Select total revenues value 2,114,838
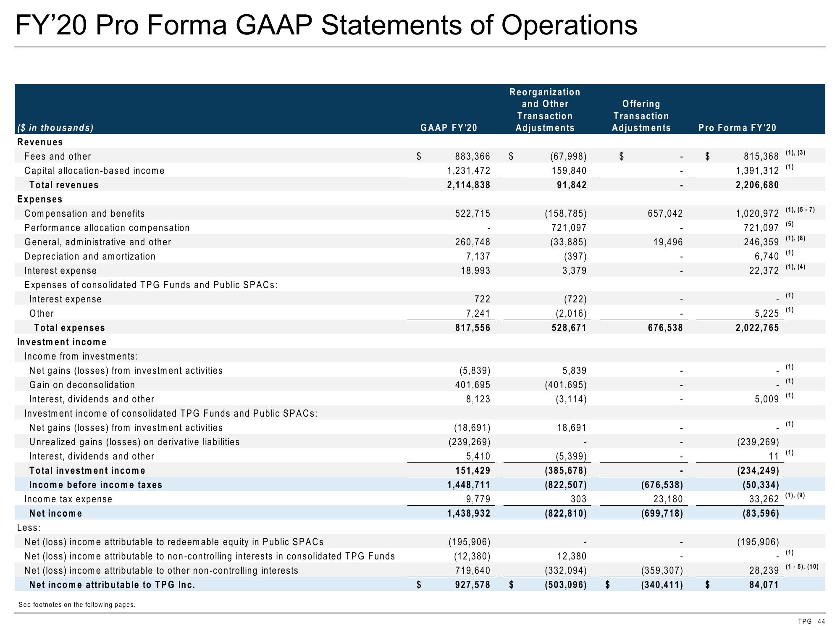840x630 pixels. (x=469, y=185)
